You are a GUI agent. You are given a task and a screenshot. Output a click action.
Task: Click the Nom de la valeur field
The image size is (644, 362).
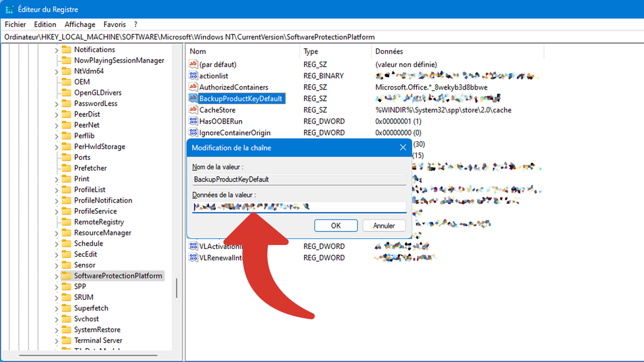click(x=299, y=179)
